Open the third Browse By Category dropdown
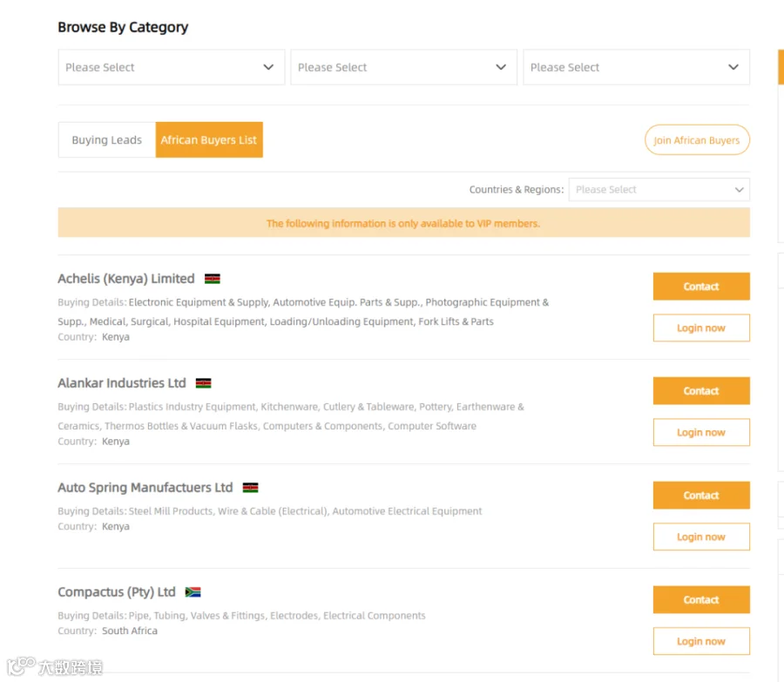784x682 pixels. [636, 67]
